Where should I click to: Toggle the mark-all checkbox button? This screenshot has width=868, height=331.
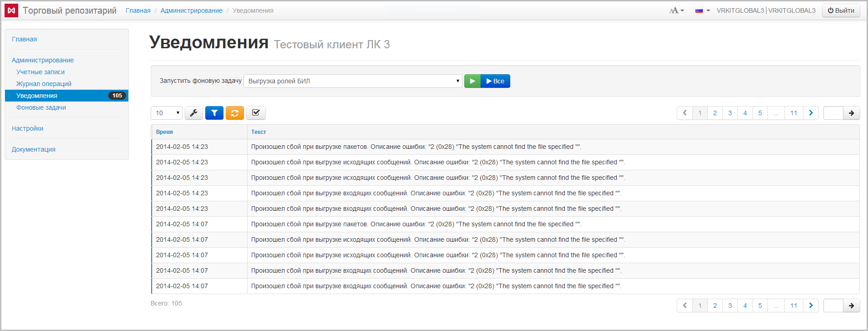click(x=256, y=113)
